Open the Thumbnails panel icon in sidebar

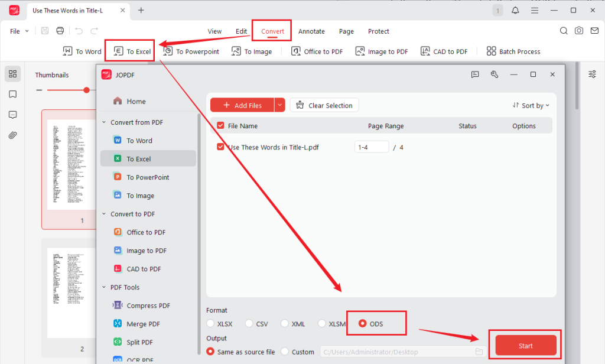pos(13,74)
